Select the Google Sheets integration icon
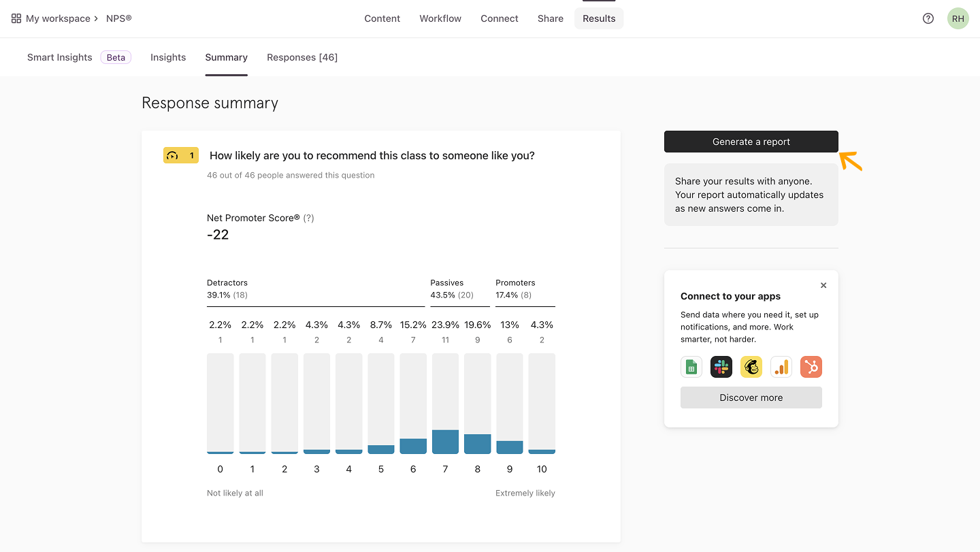This screenshot has height=552, width=980. pyautogui.click(x=691, y=367)
